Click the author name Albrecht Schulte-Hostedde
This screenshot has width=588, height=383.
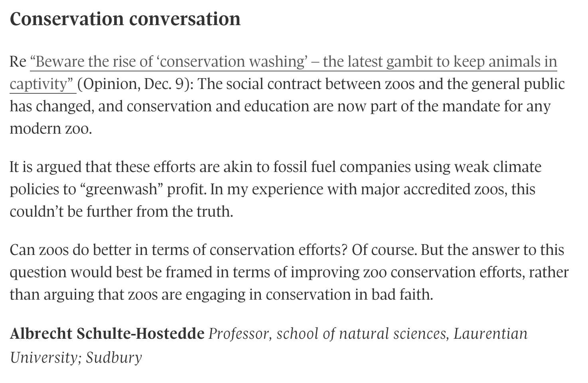coord(107,334)
